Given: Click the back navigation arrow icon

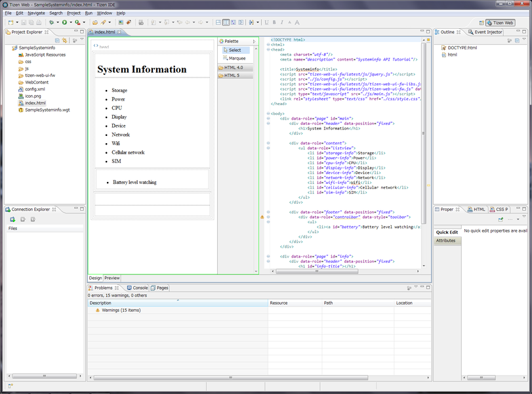Looking at the screenshot, I should 188,22.
